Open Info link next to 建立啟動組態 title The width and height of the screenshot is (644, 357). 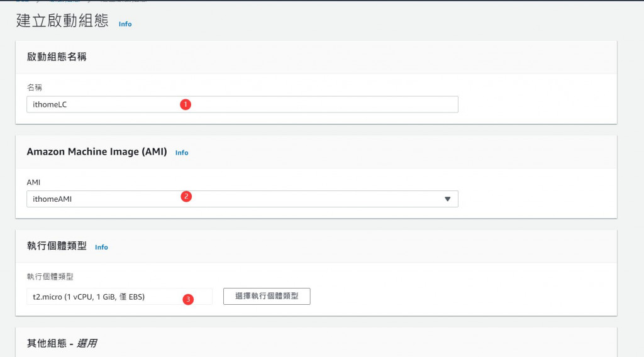pyautogui.click(x=125, y=25)
